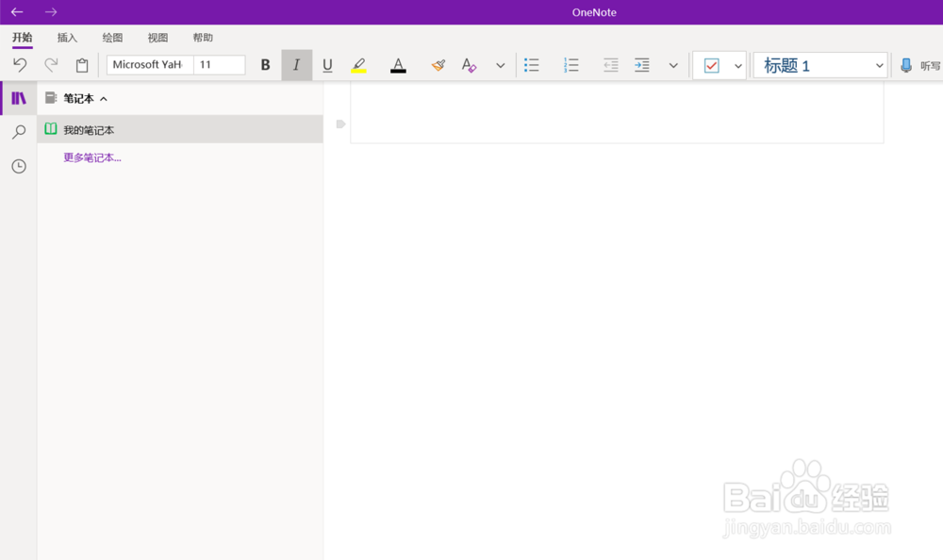Select 我的笔记本 notebook

[x=180, y=129]
